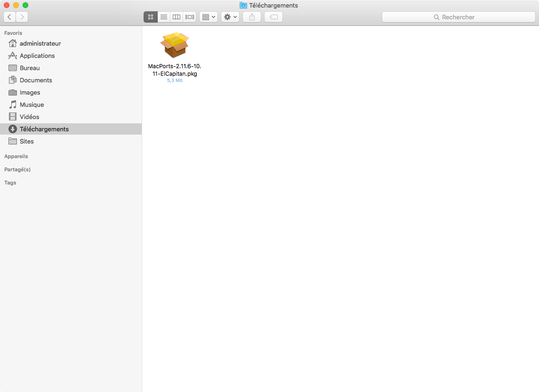Click the Share toolbar button

coord(252,17)
